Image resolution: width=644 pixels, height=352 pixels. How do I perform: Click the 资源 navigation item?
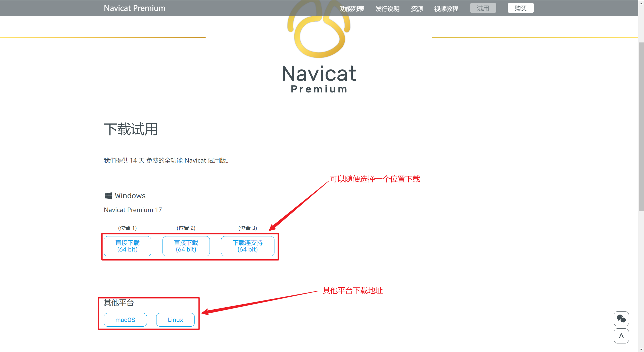(x=417, y=9)
